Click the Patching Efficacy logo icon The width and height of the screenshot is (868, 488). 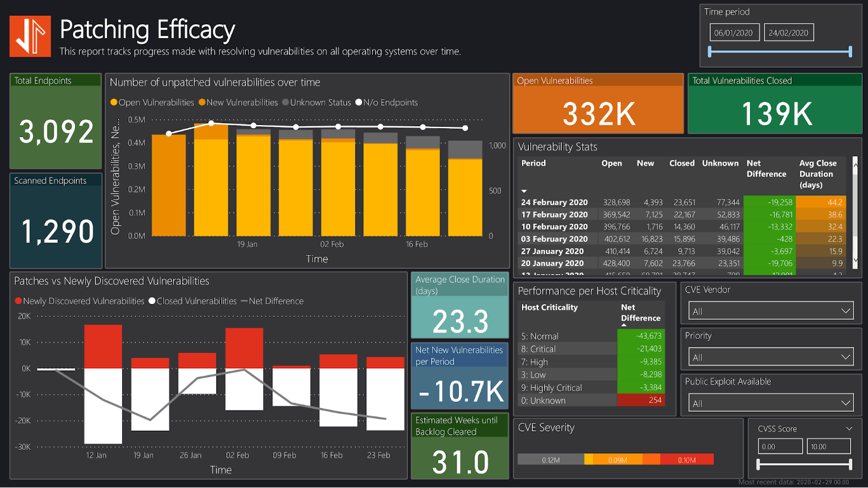point(30,36)
